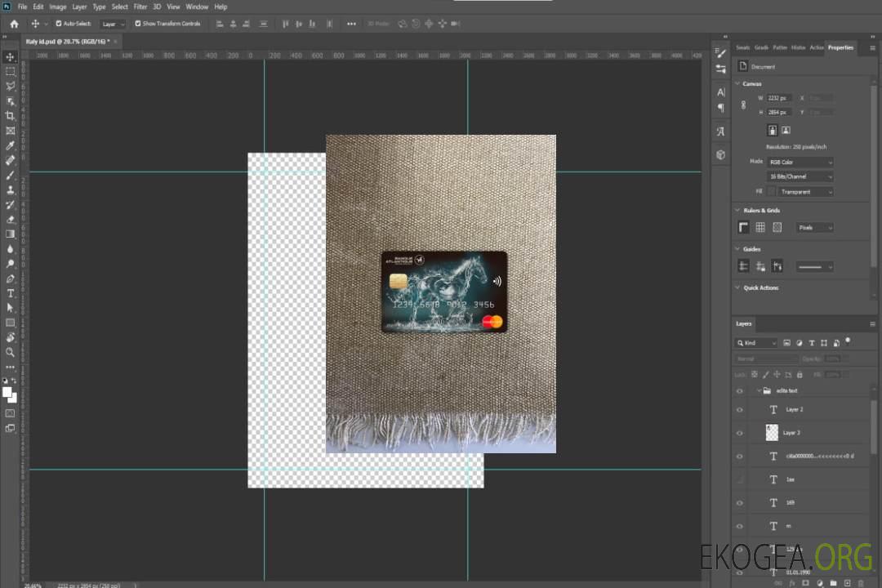This screenshot has width=882, height=588.
Task: Select the Zoom tool in toolbar
Action: [x=11, y=352]
